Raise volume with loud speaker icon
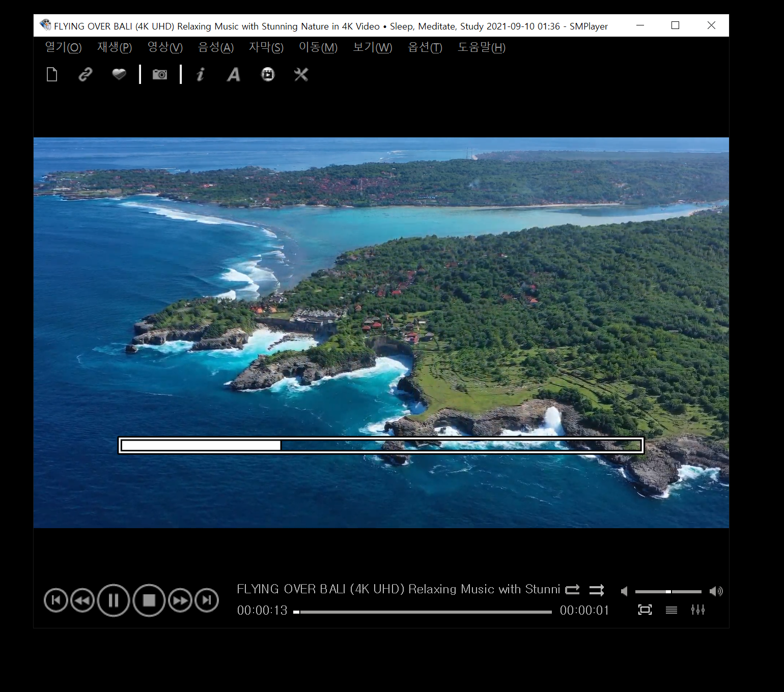Image resolution: width=784 pixels, height=692 pixels. [x=716, y=591]
